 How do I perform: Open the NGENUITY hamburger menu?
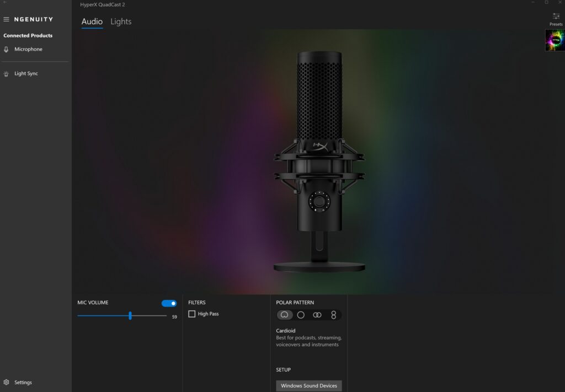pyautogui.click(x=7, y=19)
